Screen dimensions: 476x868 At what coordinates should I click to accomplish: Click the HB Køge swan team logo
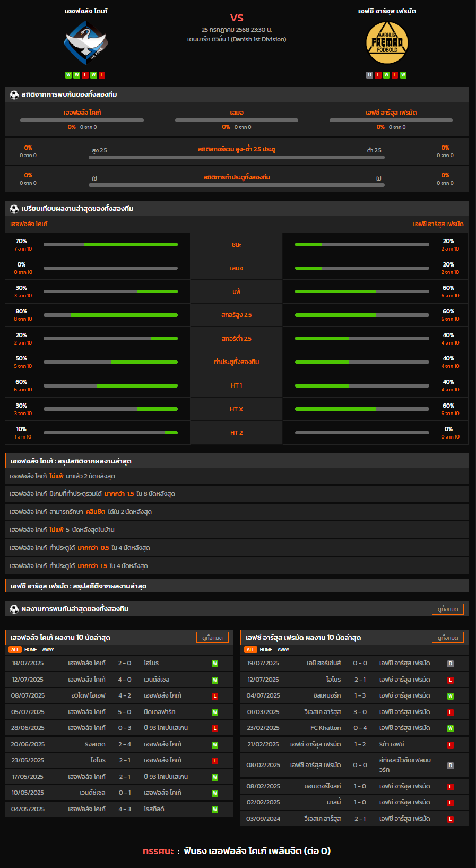85,43
